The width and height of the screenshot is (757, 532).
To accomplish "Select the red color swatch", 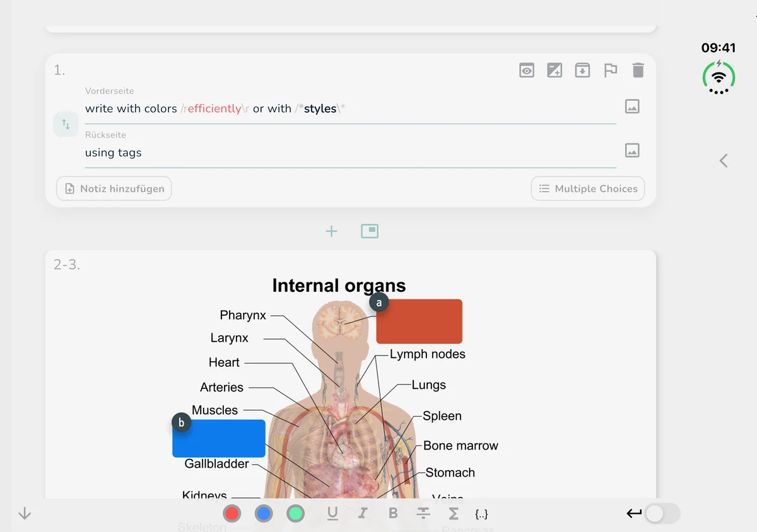I will coord(232,514).
